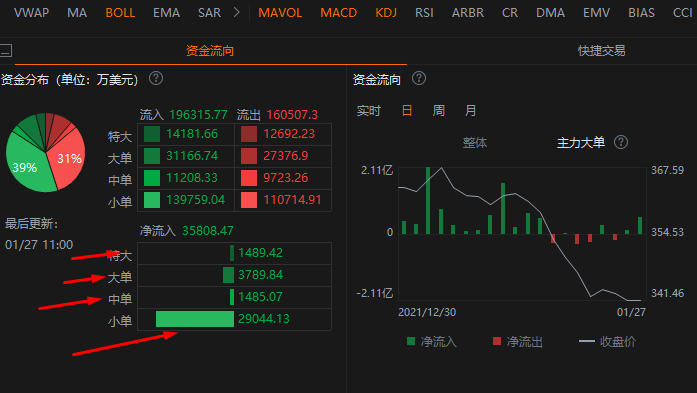697x393 pixels.
Task: Click price axis label 367.59
Action: [x=668, y=170]
